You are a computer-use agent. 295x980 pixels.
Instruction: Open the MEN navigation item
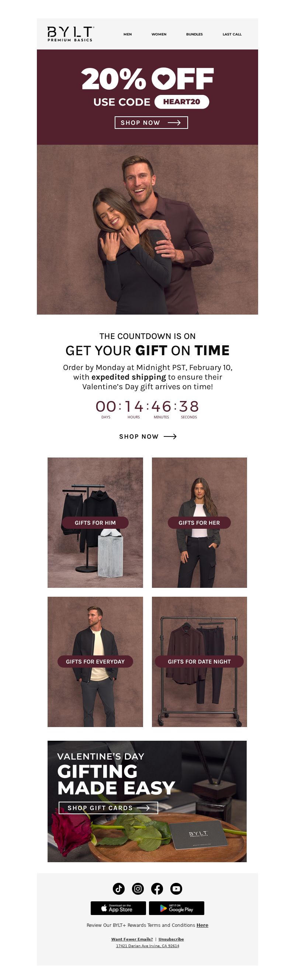pos(128,34)
